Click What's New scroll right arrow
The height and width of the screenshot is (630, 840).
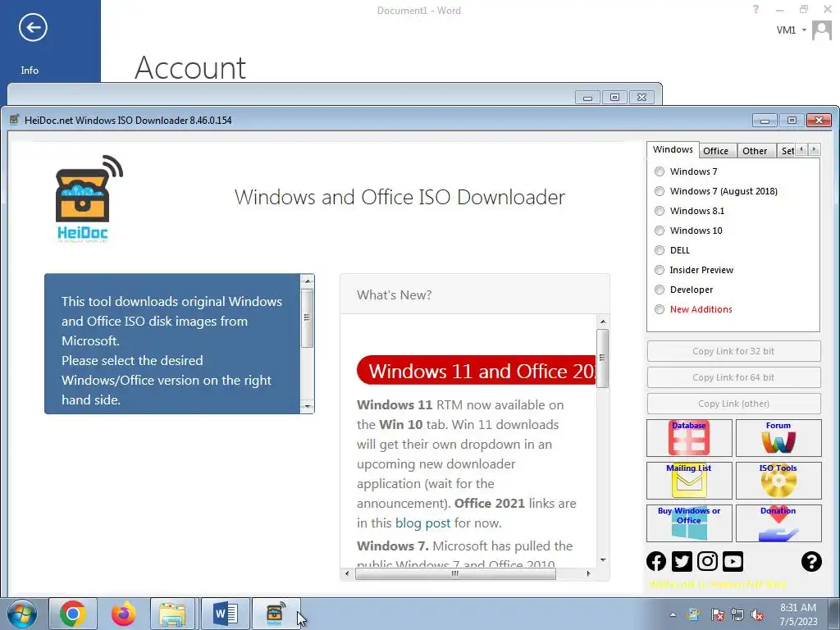point(589,573)
